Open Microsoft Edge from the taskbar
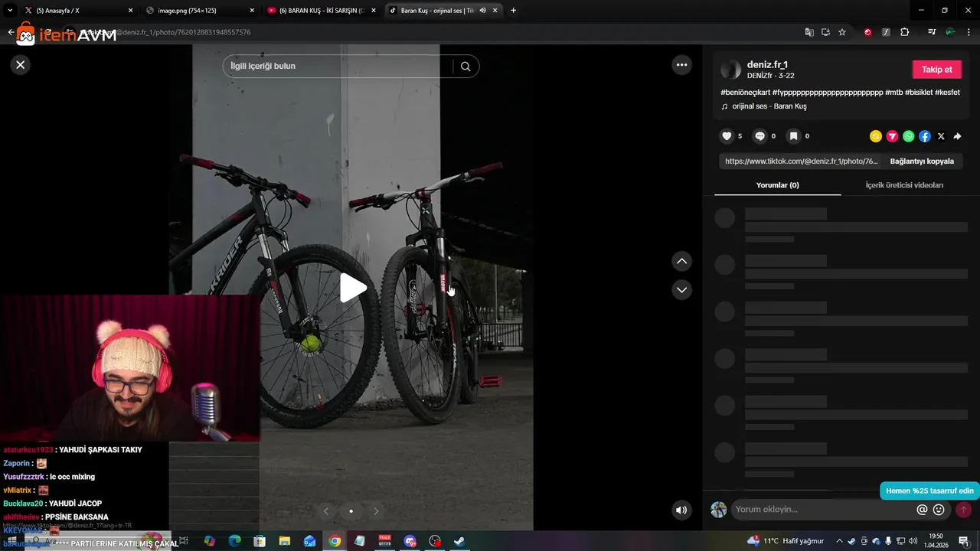Viewport: 980px width, 551px height. 234,541
